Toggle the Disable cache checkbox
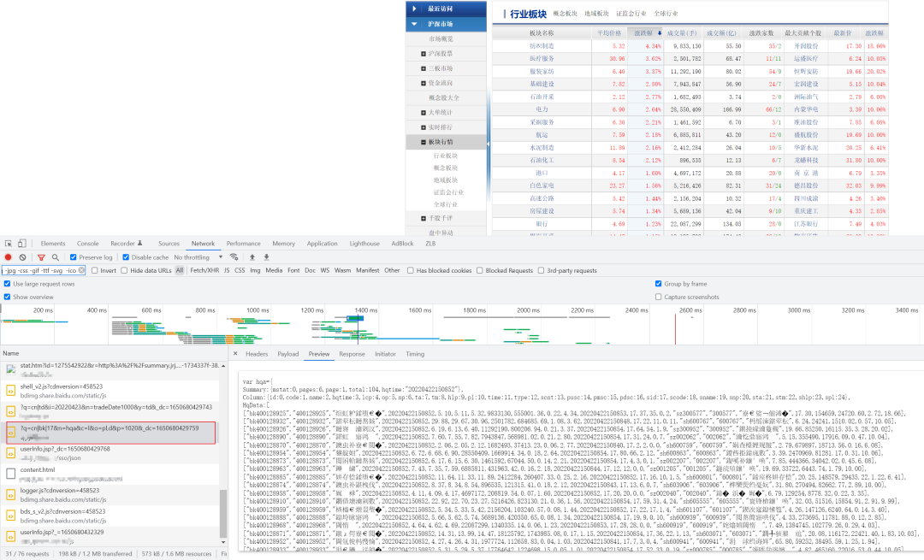Viewport: 924px width, 560px height. 127,257
